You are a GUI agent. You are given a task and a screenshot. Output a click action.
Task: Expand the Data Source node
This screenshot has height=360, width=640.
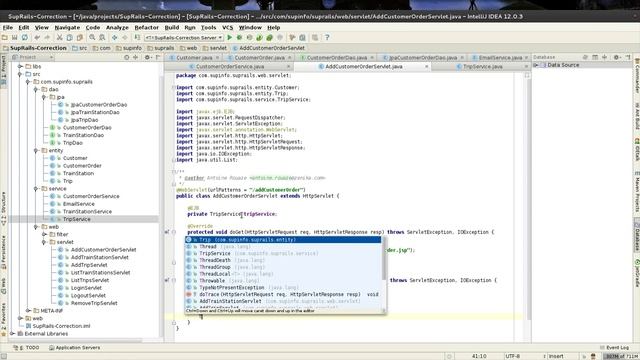pyautogui.click(x=536, y=65)
